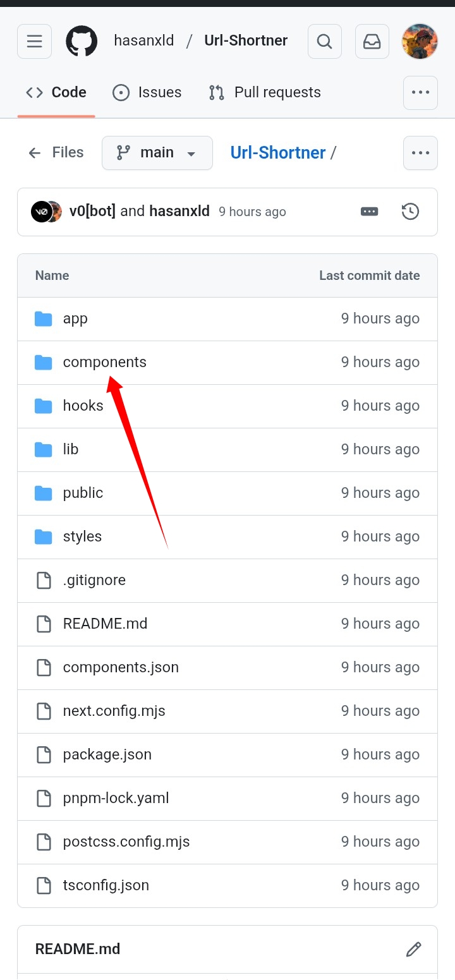
Task: Click the back arrow beside Files
Action: (35, 153)
